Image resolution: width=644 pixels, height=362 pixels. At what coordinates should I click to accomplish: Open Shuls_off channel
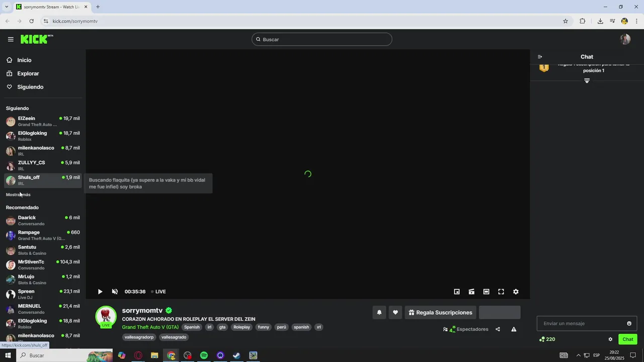pos(43,180)
